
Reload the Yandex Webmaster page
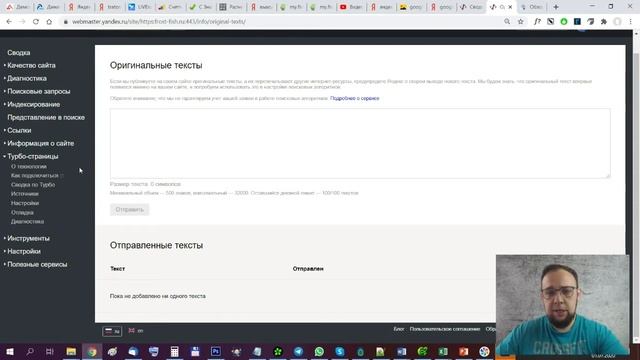pyautogui.click(x=36, y=22)
